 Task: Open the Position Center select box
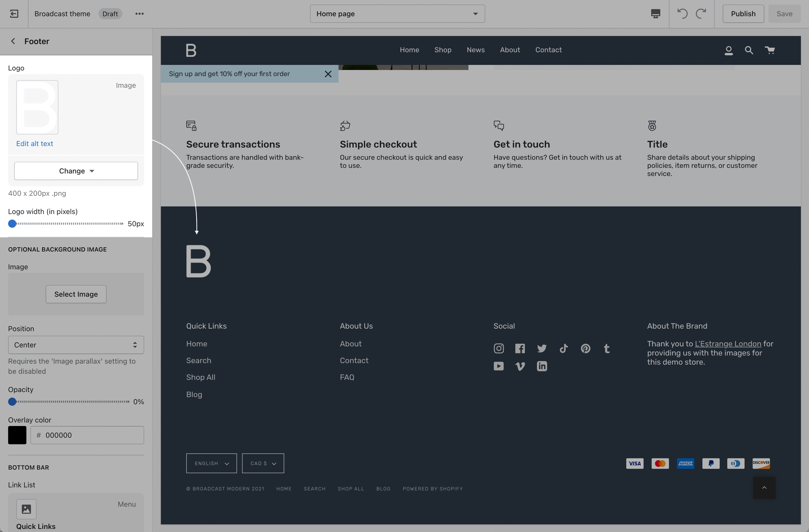[x=76, y=345]
